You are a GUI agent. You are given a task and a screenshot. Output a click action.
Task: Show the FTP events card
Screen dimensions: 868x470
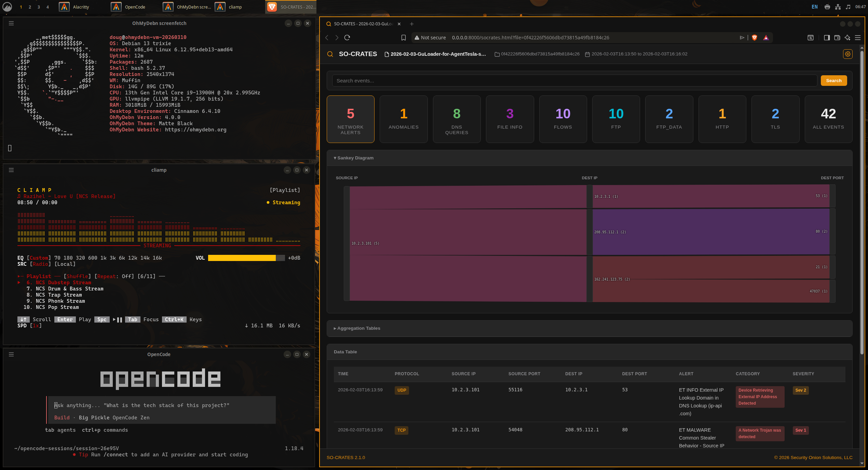click(x=616, y=119)
